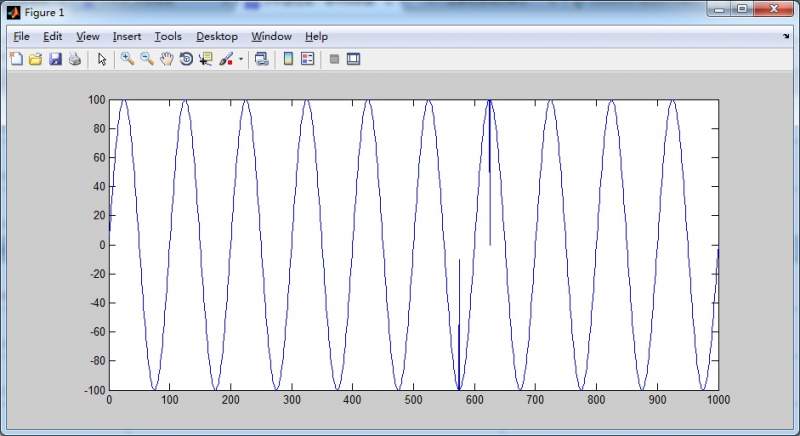Click the dock figure arrow at menu bar right

[x=786, y=36]
